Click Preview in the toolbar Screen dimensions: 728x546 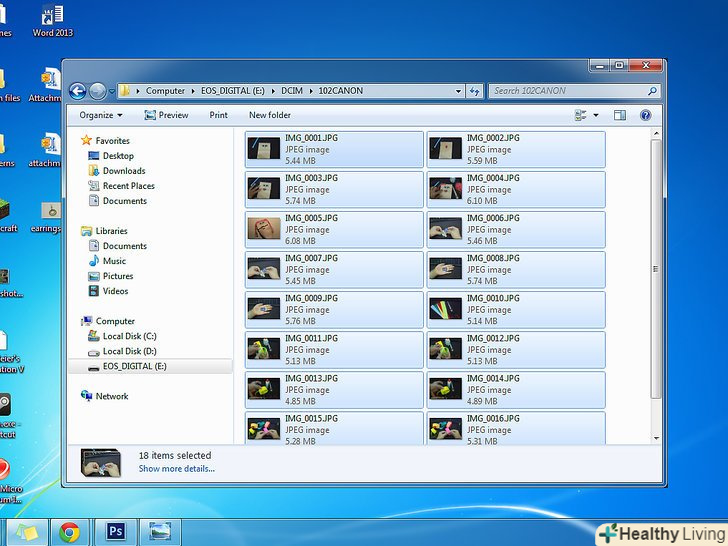[x=166, y=115]
